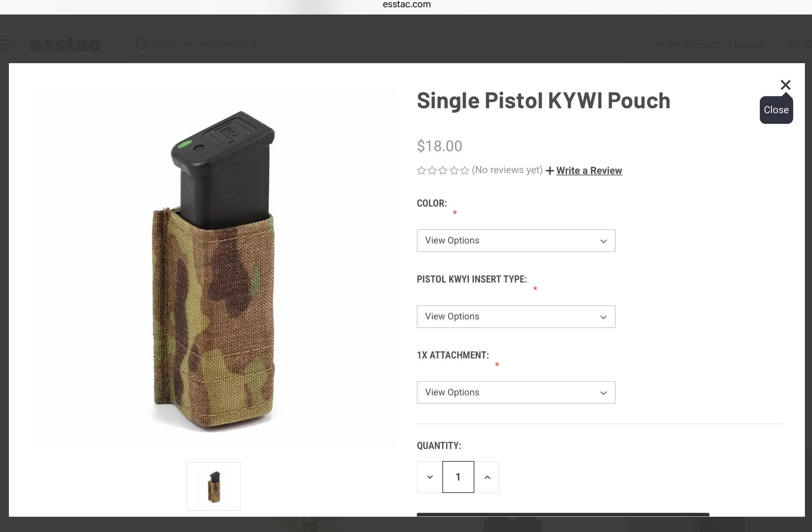Click the search magnifier icon
This screenshot has height=532, width=812.
(x=142, y=45)
